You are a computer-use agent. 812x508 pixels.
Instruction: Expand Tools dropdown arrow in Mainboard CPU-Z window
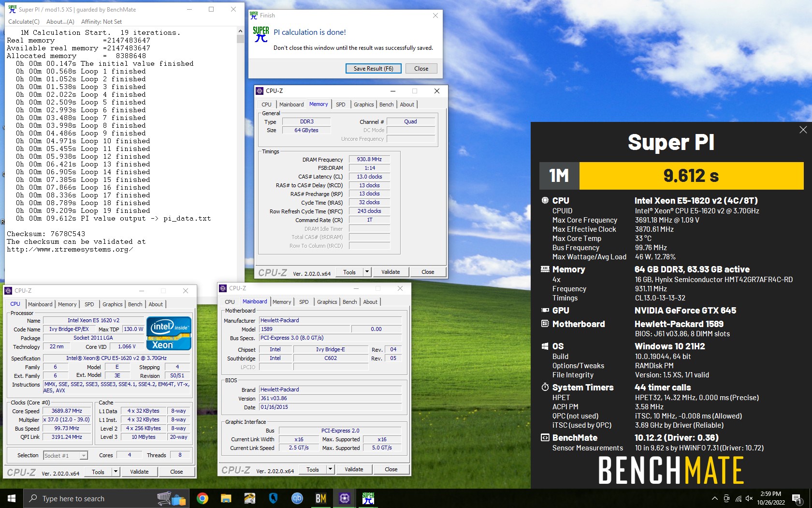330,469
